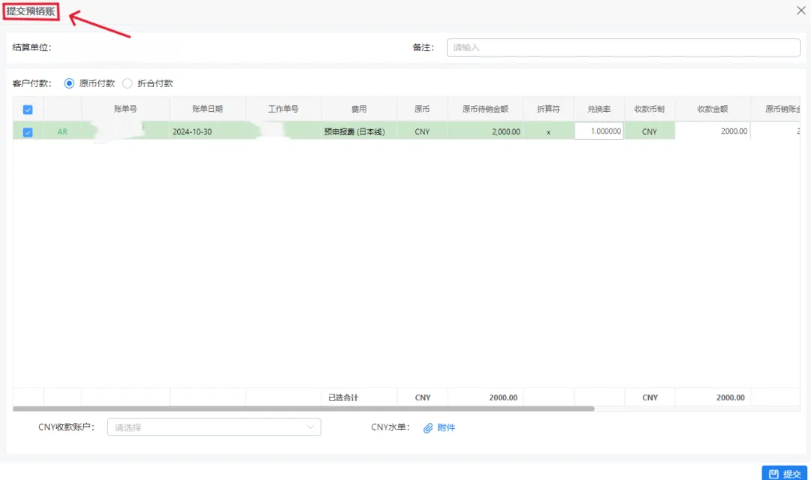The image size is (811, 480).
Task: Click the 收款币制 column header
Action: 650,109
